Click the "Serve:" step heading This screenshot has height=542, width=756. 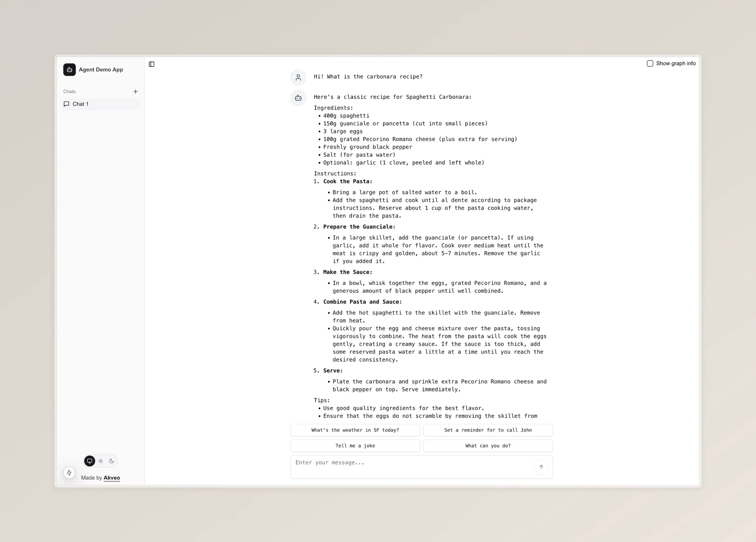click(x=333, y=371)
